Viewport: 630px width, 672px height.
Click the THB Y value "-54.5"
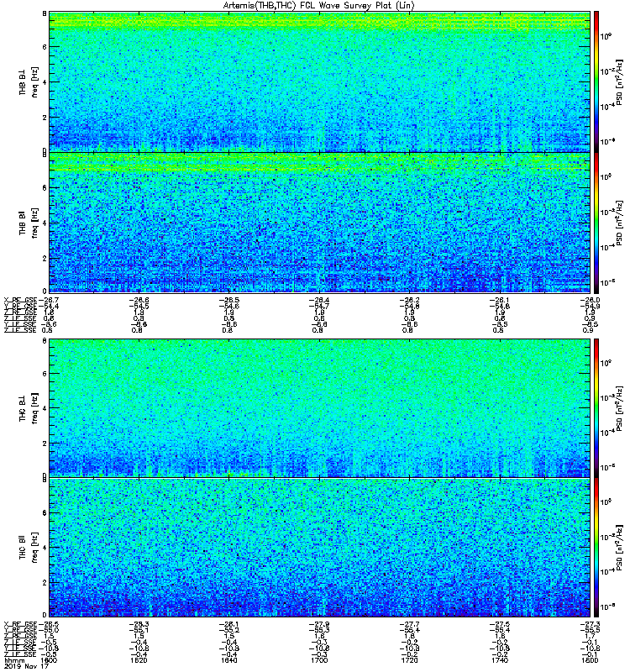[139, 307]
